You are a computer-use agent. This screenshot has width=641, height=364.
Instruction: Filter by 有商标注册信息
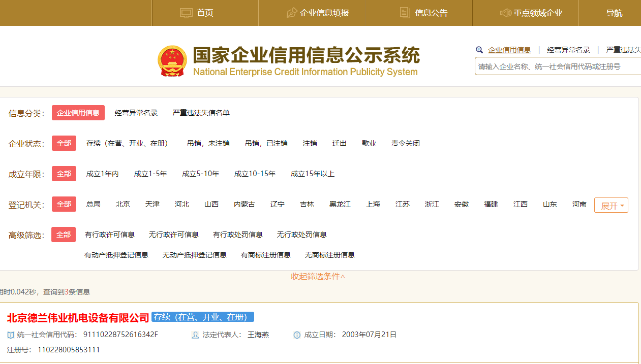(266, 255)
